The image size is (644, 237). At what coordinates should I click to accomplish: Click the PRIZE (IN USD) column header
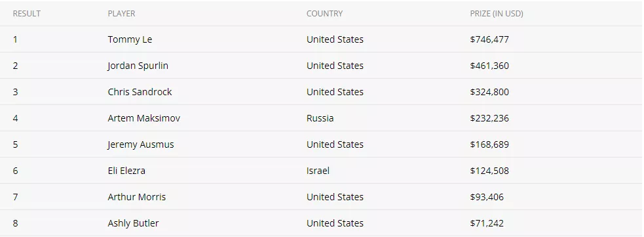497,14
